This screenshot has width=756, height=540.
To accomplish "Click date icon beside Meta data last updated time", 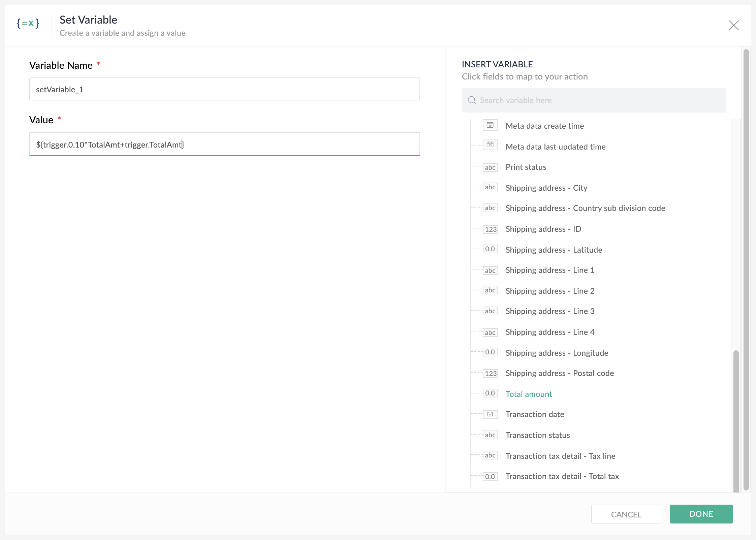I will 490,145.
